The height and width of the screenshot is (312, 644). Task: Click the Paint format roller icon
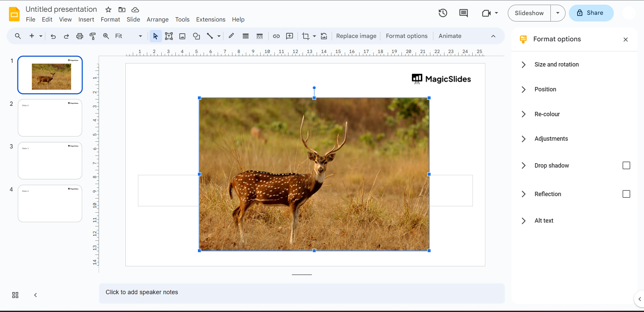93,36
